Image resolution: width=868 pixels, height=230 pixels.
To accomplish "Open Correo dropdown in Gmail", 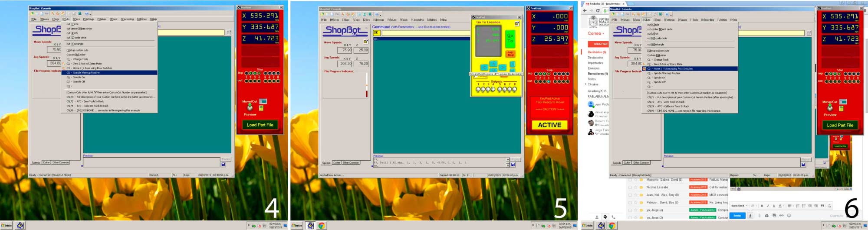I will pos(596,33).
